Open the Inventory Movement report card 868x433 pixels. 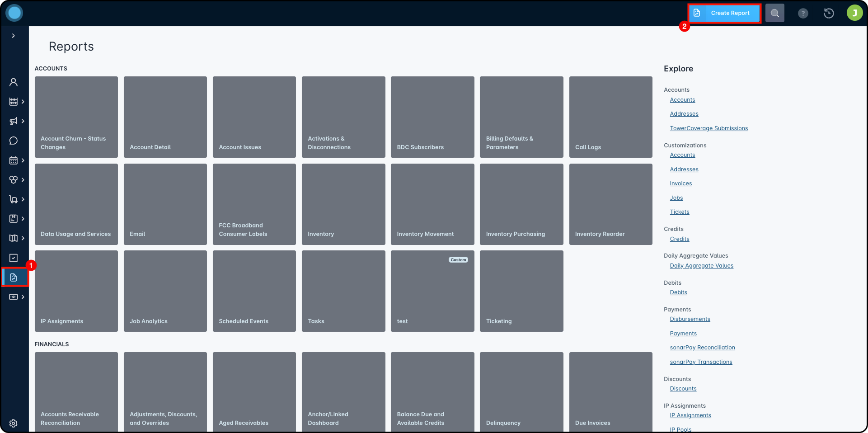pos(432,204)
